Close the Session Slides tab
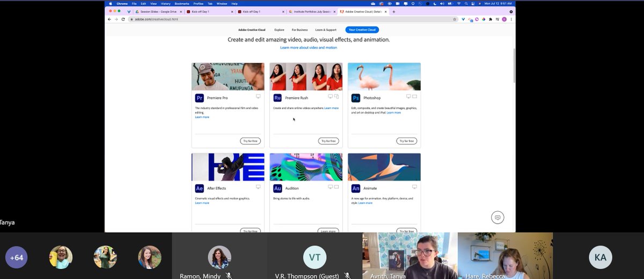The image size is (644, 279). point(181,11)
